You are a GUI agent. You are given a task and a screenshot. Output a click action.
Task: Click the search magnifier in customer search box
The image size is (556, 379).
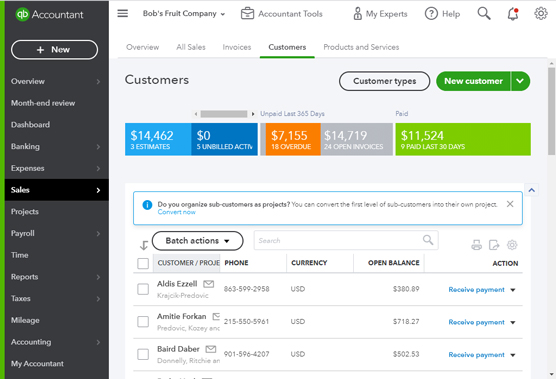pyautogui.click(x=428, y=240)
